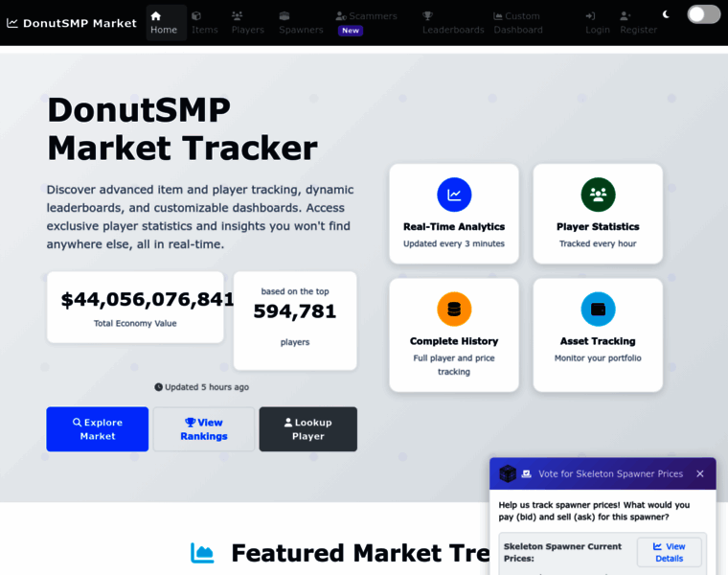Click the Complete History orange coins icon
This screenshot has width=728, height=575.
(x=454, y=310)
